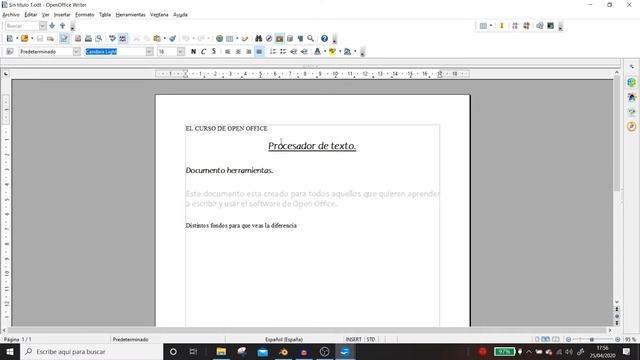Click the Zoom magnifier toolbar icon

pyautogui.click(x=311, y=38)
